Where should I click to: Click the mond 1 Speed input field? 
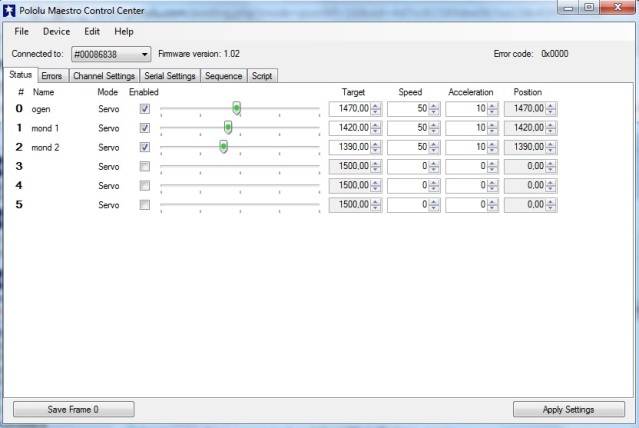point(408,128)
